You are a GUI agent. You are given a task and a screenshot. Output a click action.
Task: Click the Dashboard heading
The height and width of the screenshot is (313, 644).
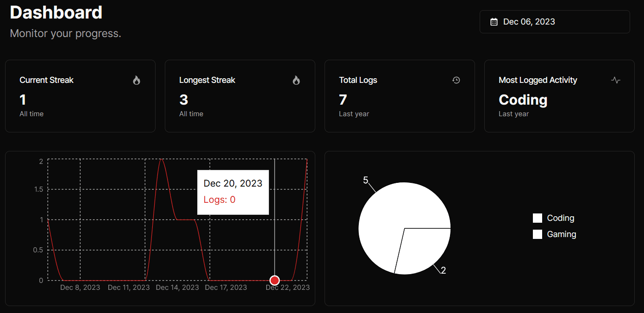(56, 13)
